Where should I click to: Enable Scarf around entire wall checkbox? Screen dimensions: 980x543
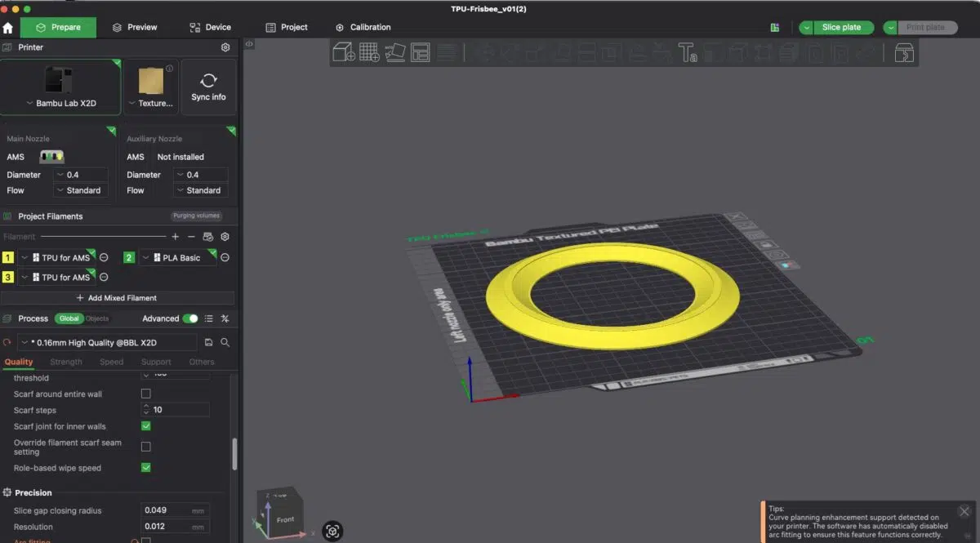[146, 394]
